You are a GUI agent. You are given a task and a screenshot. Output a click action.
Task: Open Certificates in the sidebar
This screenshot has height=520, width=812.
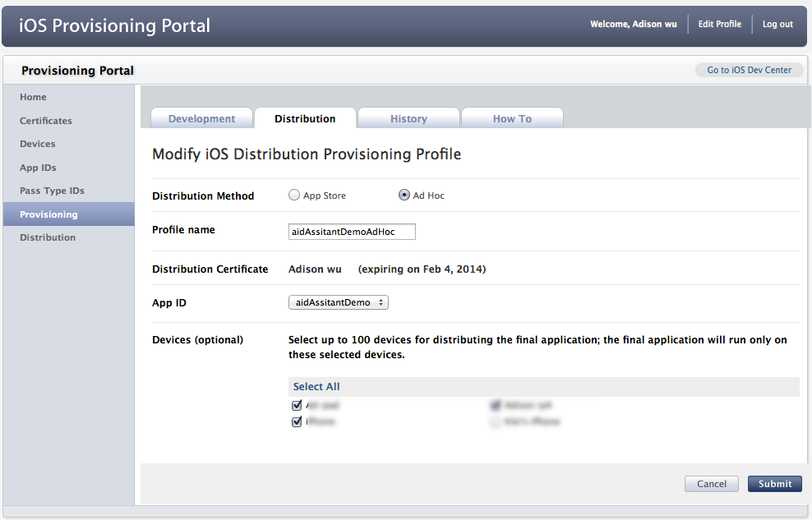pyautogui.click(x=45, y=121)
